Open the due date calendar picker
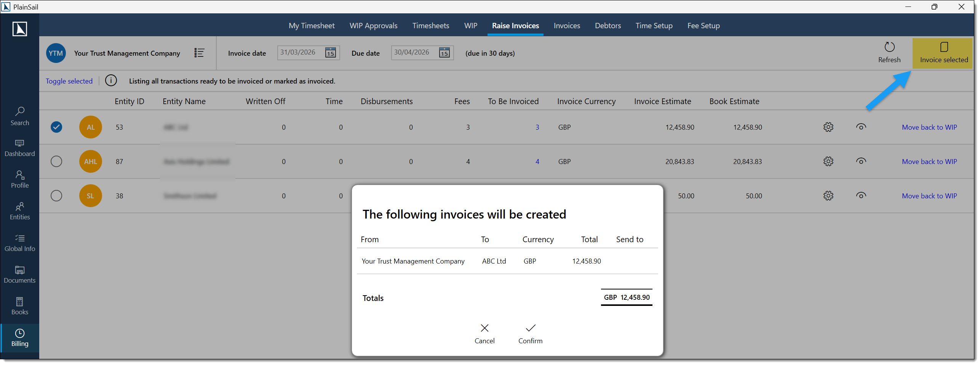 (x=444, y=53)
